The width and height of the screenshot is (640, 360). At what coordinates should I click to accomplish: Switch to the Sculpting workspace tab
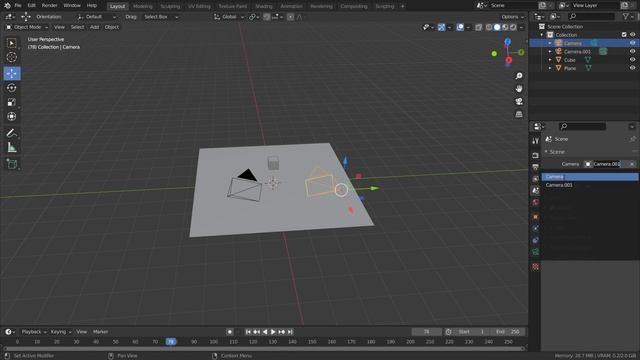pyautogui.click(x=170, y=6)
